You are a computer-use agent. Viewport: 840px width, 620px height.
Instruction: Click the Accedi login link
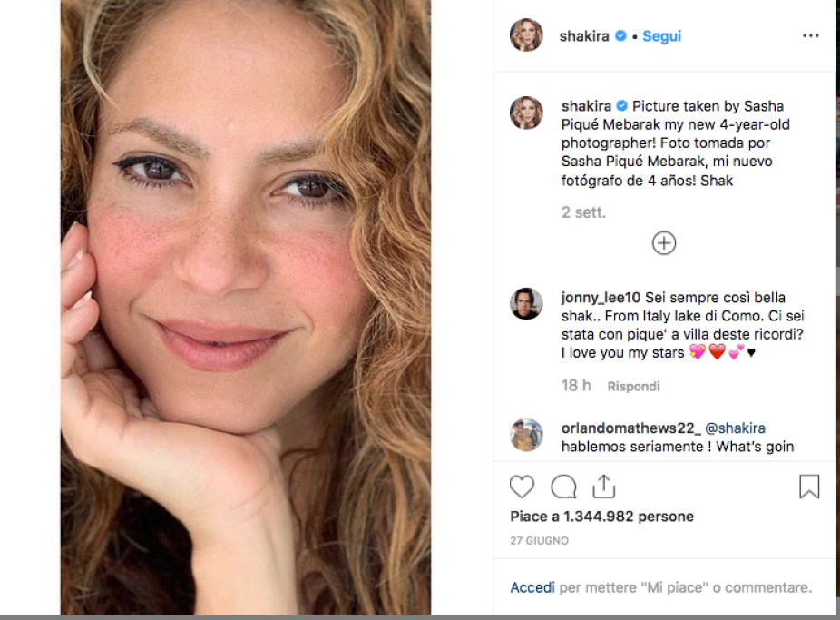point(532,587)
